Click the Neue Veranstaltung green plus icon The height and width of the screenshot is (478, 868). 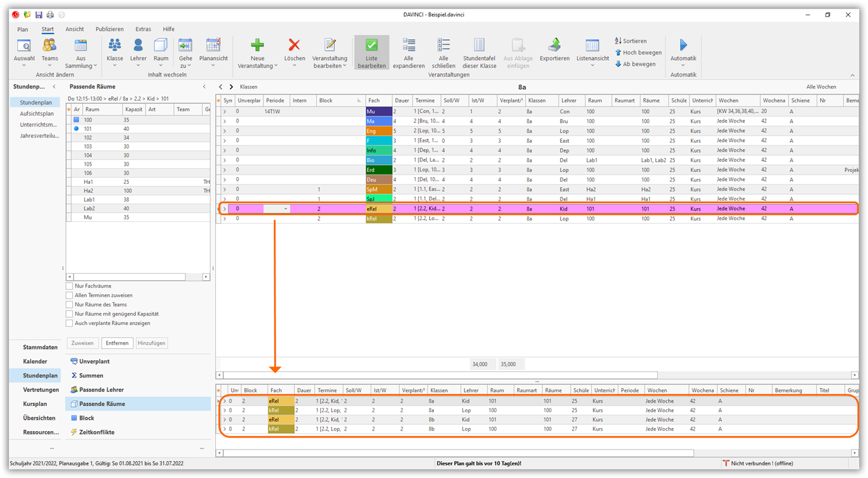coord(257,46)
